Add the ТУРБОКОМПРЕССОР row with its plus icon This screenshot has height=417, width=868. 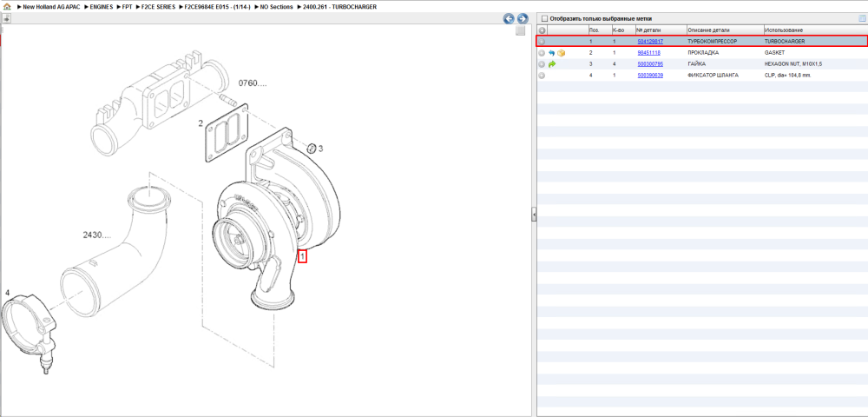(542, 42)
